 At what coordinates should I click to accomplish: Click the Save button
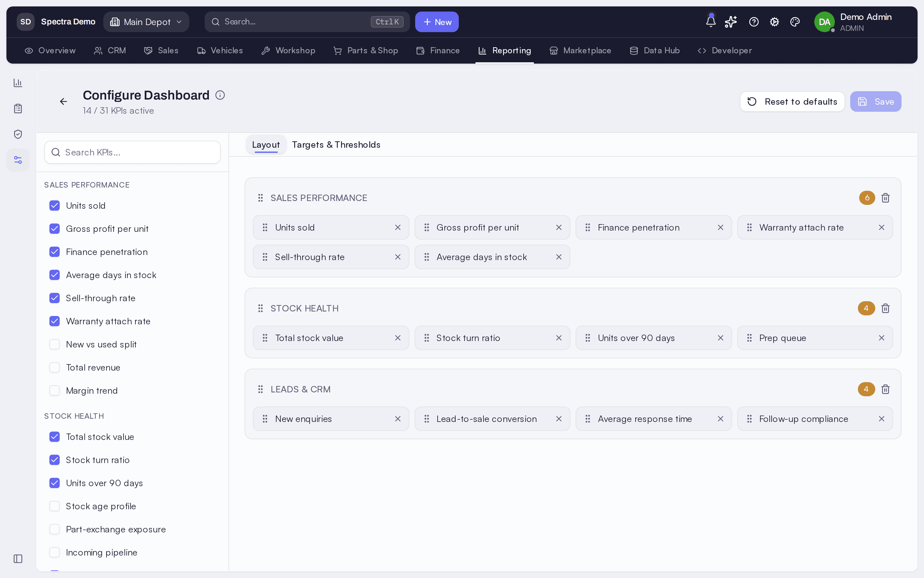(x=876, y=101)
